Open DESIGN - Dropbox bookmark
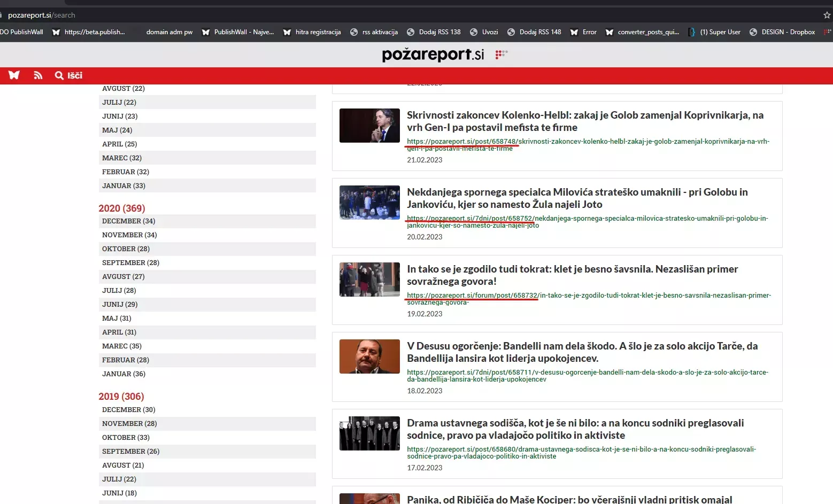The image size is (833, 504). pos(782,32)
